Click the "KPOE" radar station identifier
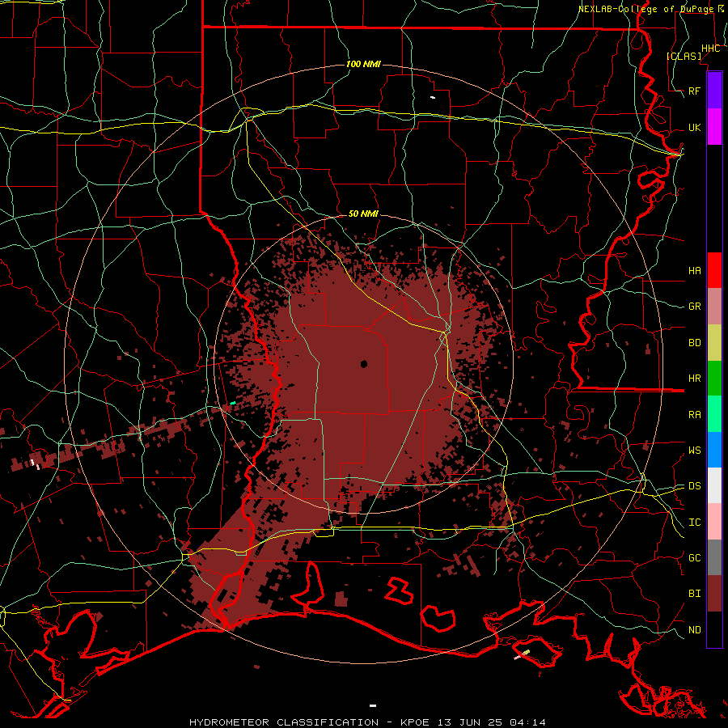 click(x=413, y=722)
